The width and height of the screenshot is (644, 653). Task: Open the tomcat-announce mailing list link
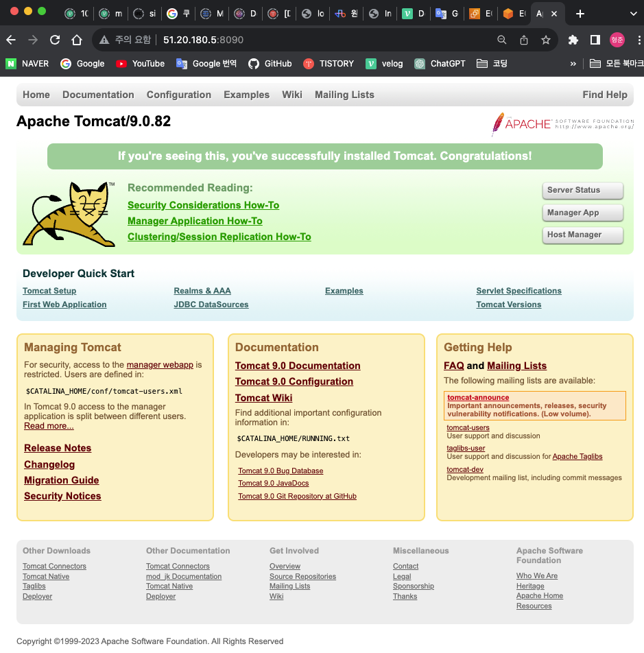478,397
